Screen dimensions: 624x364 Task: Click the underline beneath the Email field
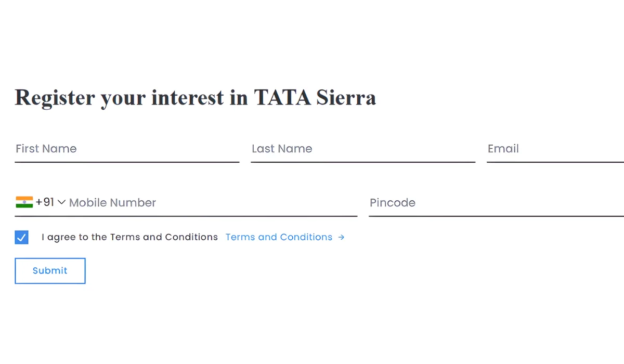point(555,162)
